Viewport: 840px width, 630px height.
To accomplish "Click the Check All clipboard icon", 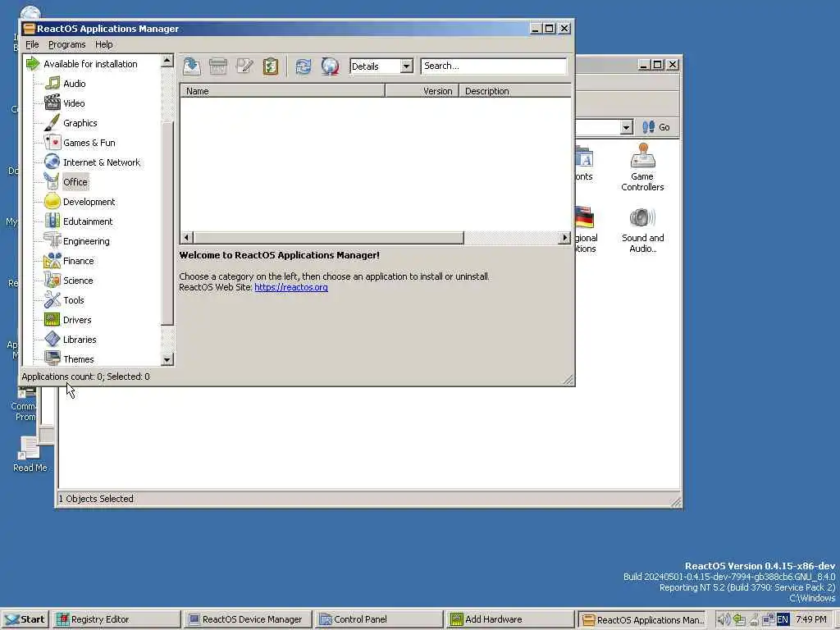I will (271, 66).
